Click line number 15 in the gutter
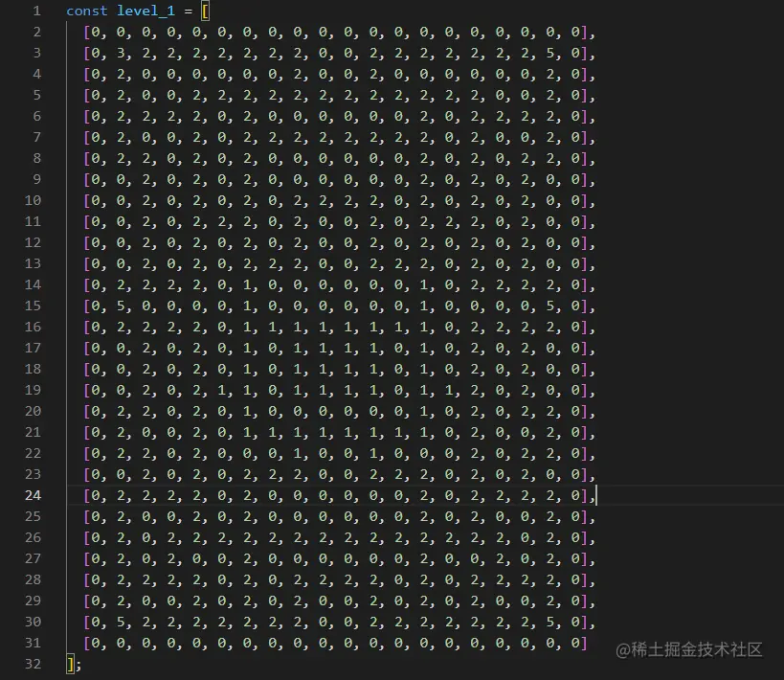This screenshot has width=784, height=680. point(33,306)
